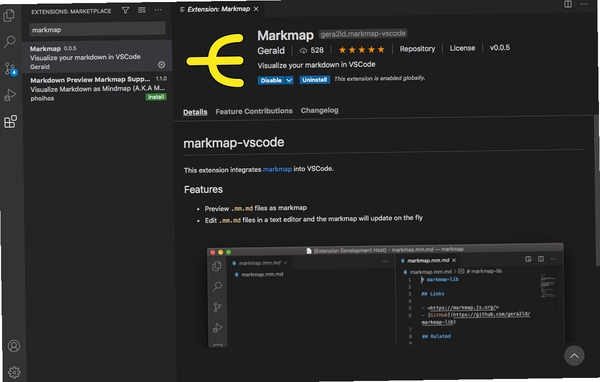Click the extension preview screenshot image
Viewport: 600px width, 382px height.
click(x=385, y=295)
